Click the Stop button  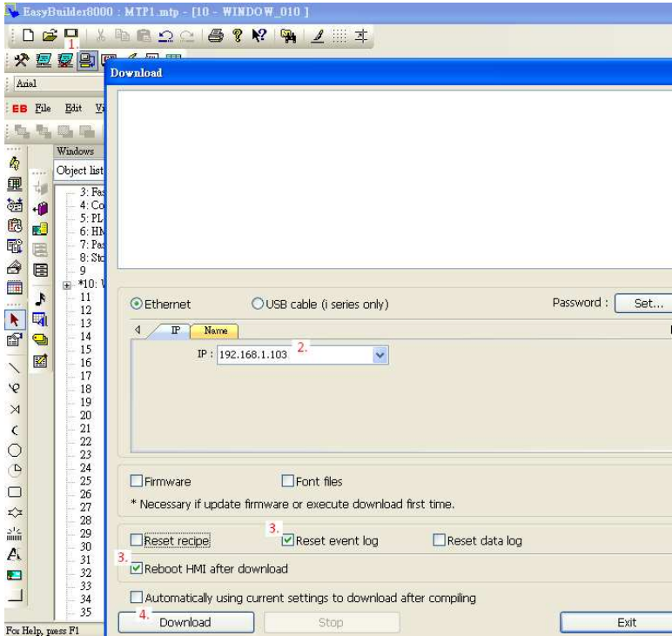332,622
